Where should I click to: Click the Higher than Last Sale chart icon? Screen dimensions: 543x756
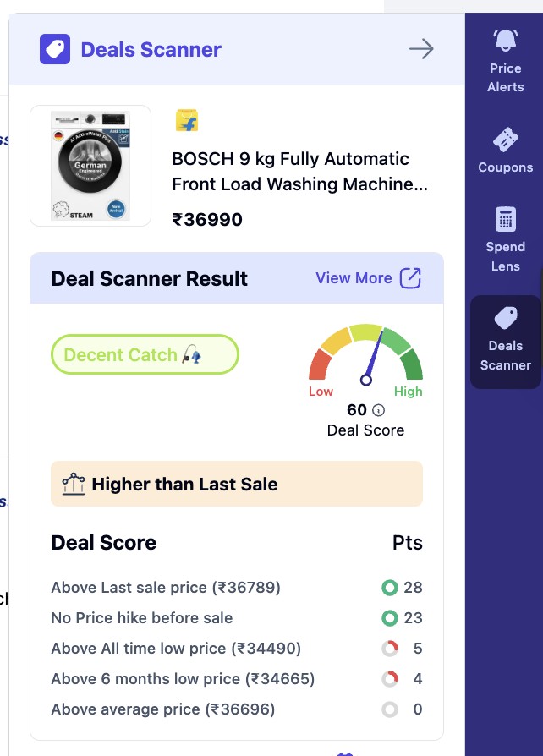click(74, 484)
